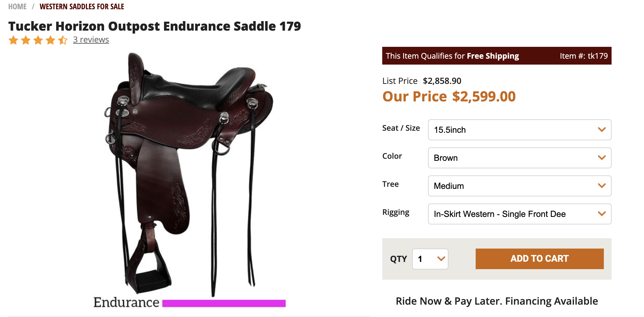Click the magenta Endurance rating bar

pyautogui.click(x=224, y=303)
